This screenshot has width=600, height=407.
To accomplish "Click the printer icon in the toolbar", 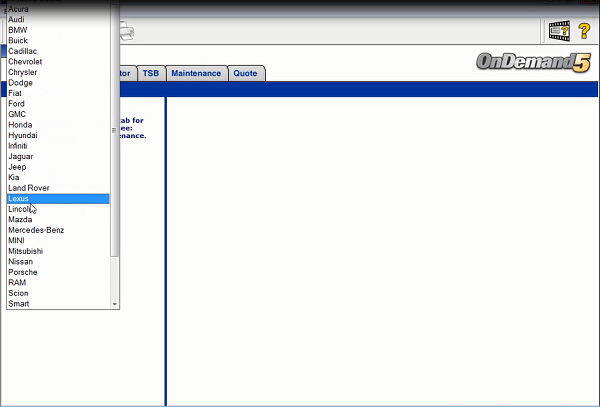I will (127, 32).
